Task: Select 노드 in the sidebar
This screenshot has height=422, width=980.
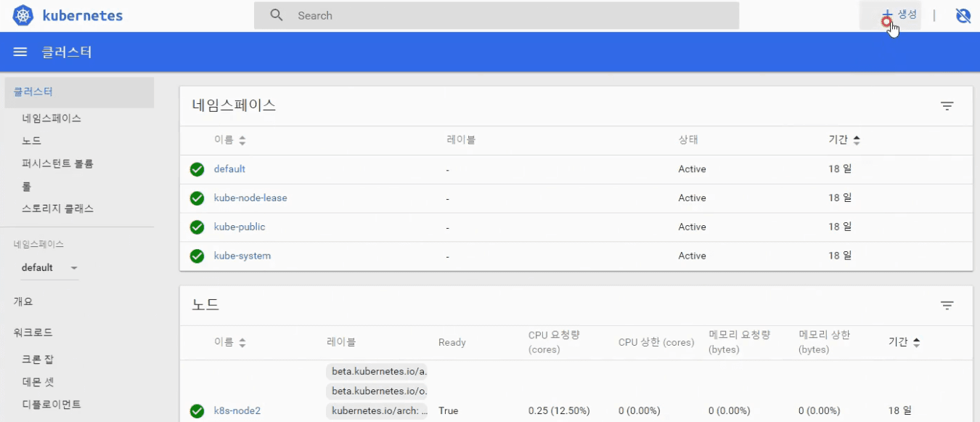Action: [31, 141]
